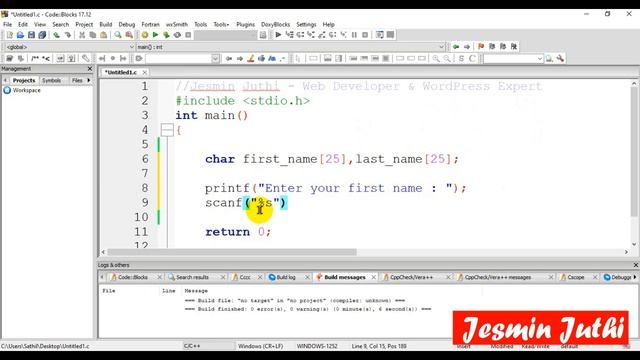Click the letter C toolbar icon
The width and height of the screenshot is (640, 360).
472,59
